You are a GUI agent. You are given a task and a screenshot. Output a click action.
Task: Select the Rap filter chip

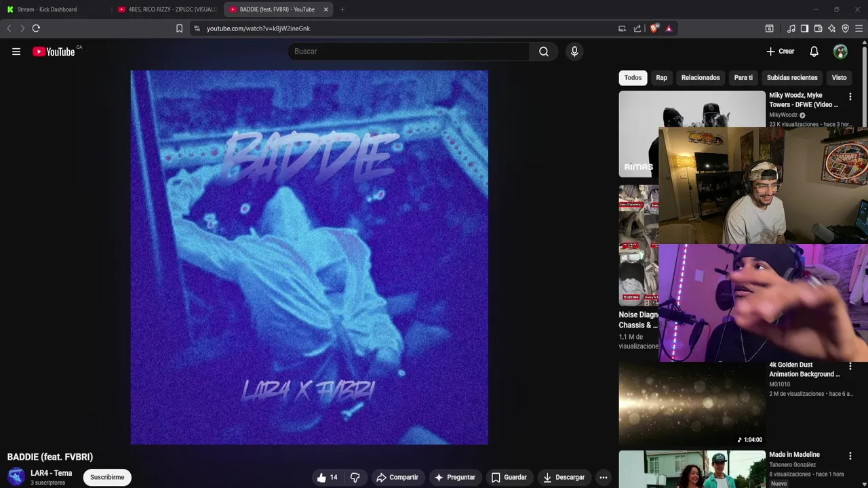pyautogui.click(x=661, y=77)
